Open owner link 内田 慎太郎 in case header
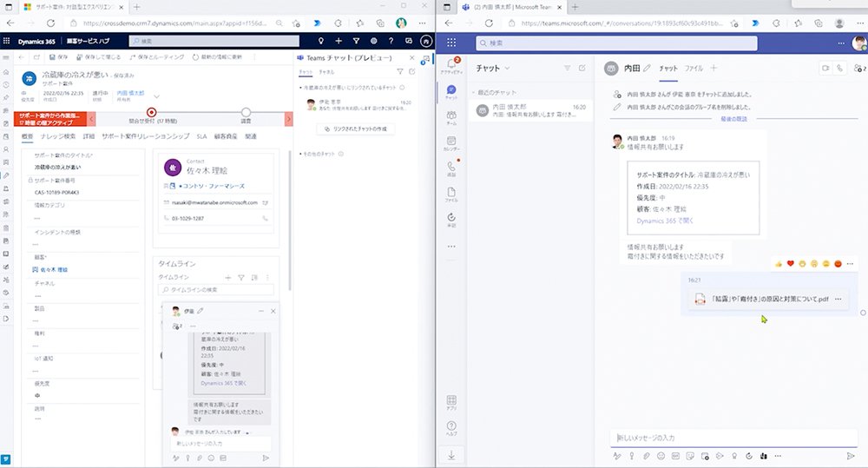The width and height of the screenshot is (868, 468). pyautogui.click(x=131, y=93)
